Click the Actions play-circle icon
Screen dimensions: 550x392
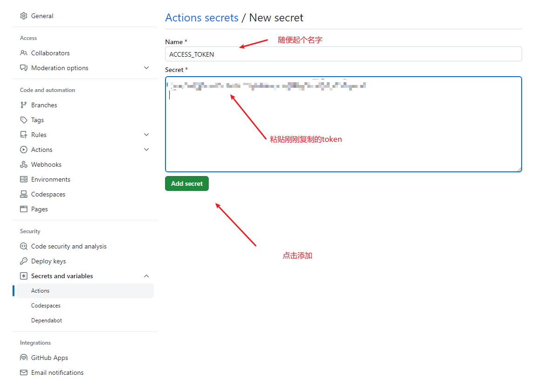[24, 150]
